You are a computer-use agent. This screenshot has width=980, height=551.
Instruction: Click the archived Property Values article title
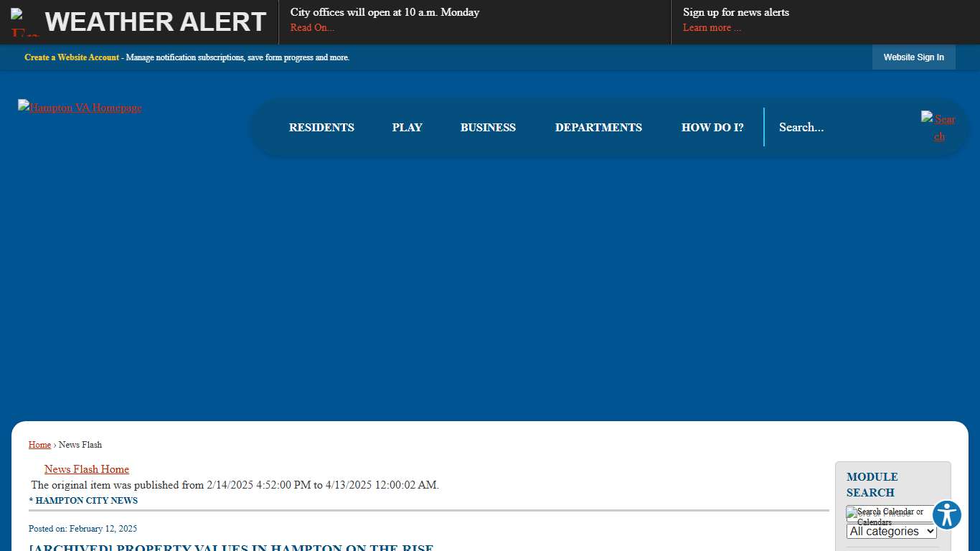(x=231, y=548)
